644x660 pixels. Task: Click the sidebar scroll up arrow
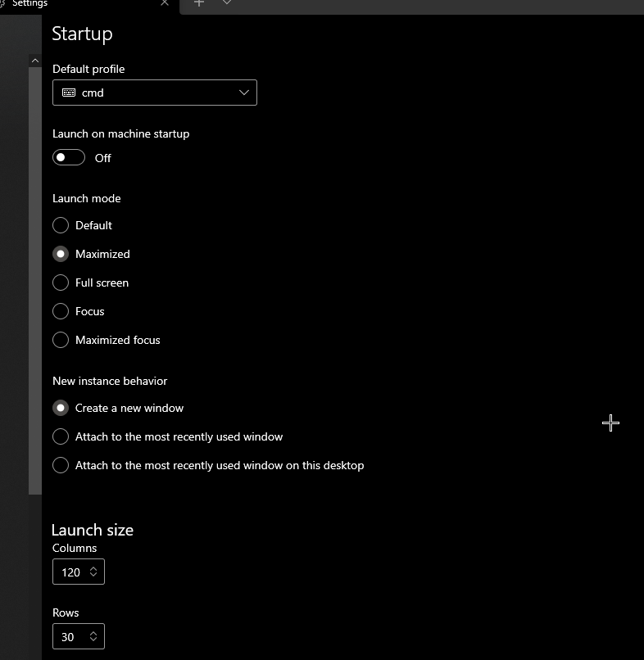click(35, 61)
